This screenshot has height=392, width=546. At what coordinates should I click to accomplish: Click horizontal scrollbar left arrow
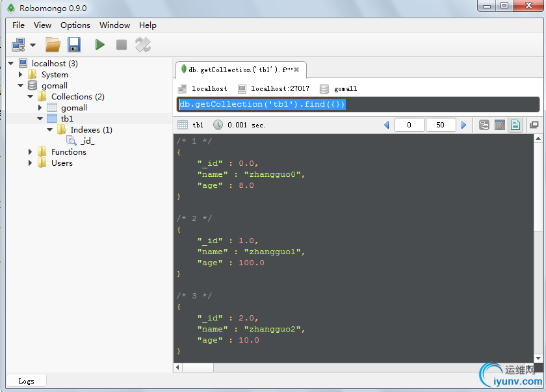(177, 367)
